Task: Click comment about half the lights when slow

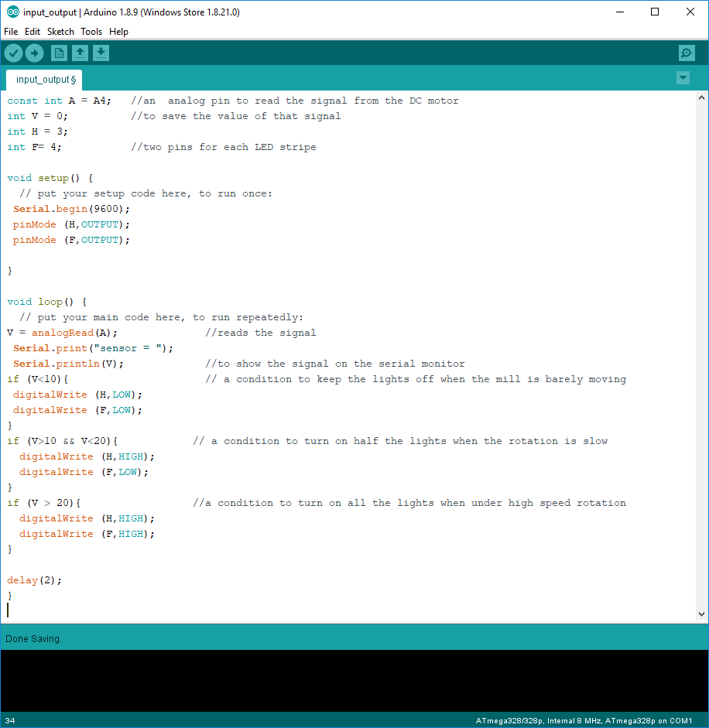Action: [400, 441]
